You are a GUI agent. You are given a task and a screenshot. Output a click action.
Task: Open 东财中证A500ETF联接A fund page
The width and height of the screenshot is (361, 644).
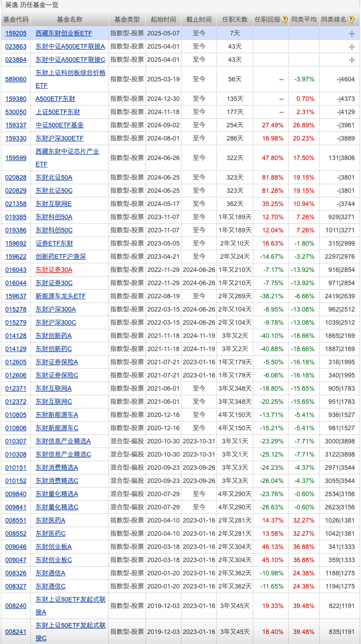[70, 46]
